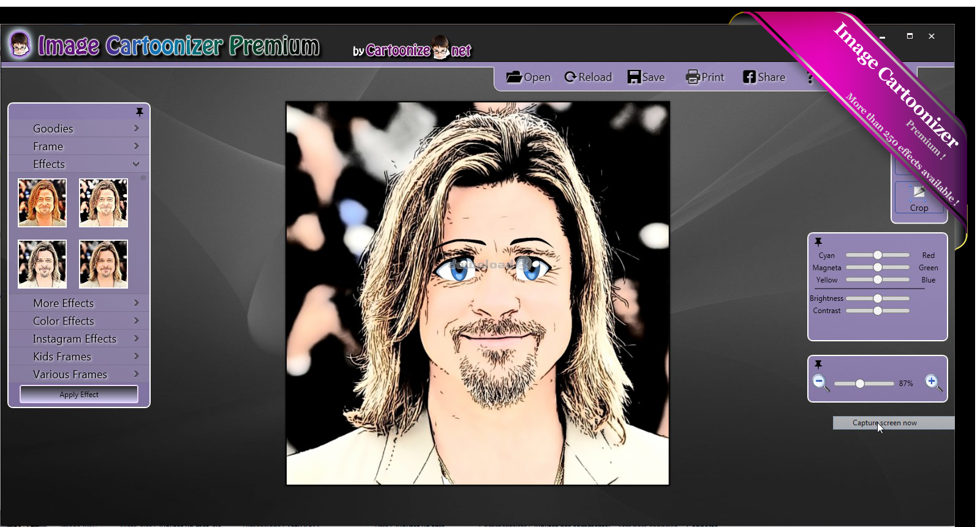The image size is (980, 527).
Task: Click the Apply Effect button
Action: (79, 395)
